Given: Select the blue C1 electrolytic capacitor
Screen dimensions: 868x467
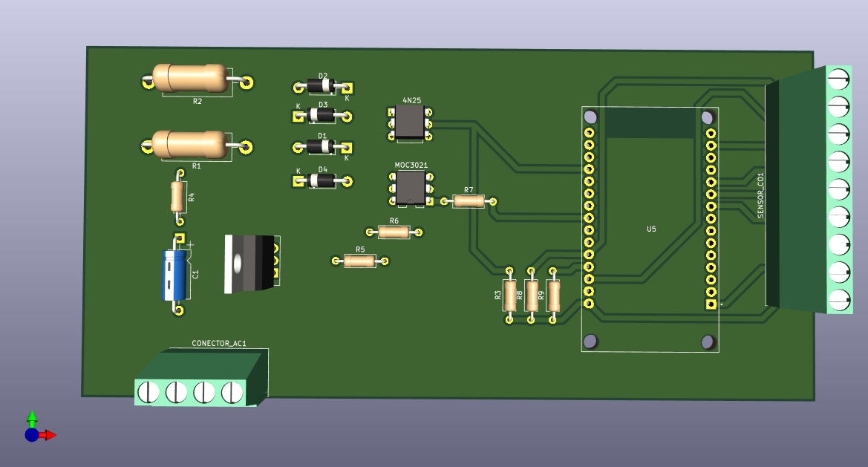Looking at the screenshot, I should coord(175,275).
